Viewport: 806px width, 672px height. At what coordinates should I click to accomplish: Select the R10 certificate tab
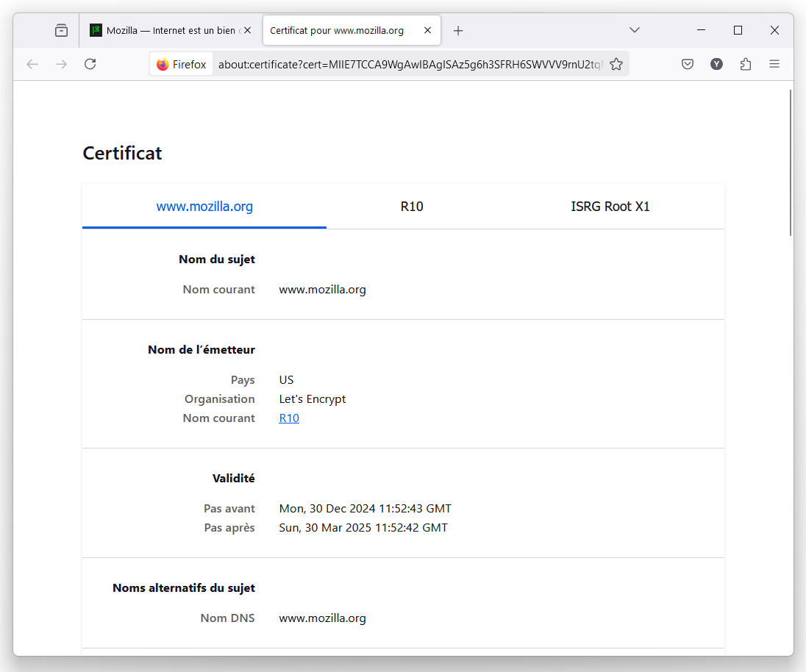(412, 207)
